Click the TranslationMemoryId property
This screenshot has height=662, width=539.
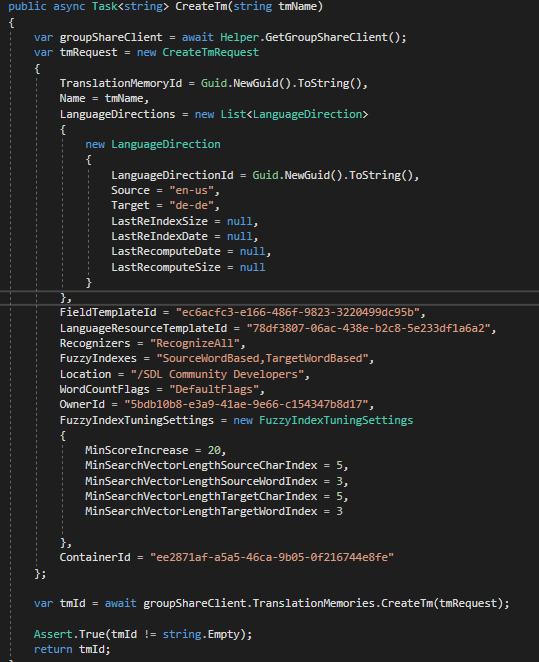[121, 83]
